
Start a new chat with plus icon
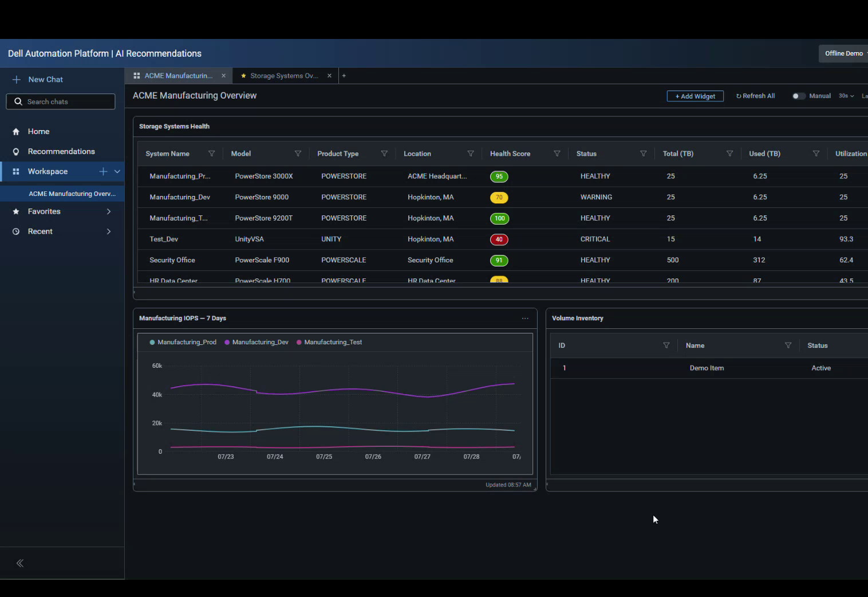coord(17,80)
